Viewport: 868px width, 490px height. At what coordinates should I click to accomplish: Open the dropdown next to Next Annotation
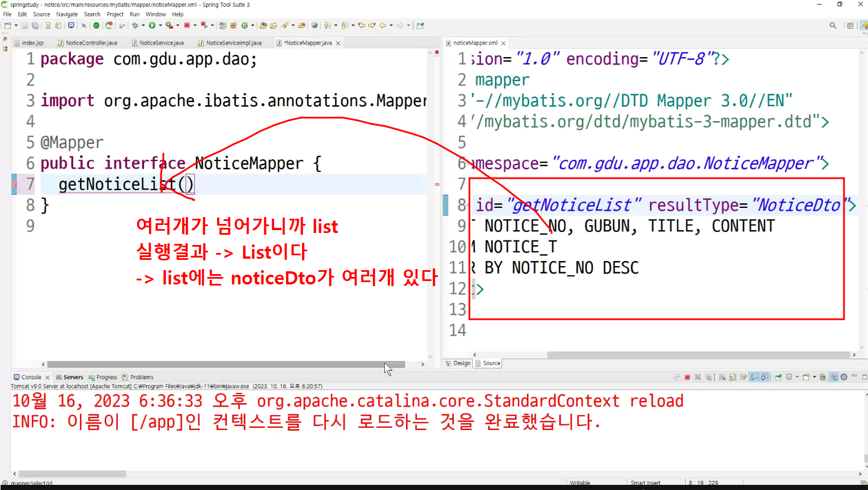(335, 26)
